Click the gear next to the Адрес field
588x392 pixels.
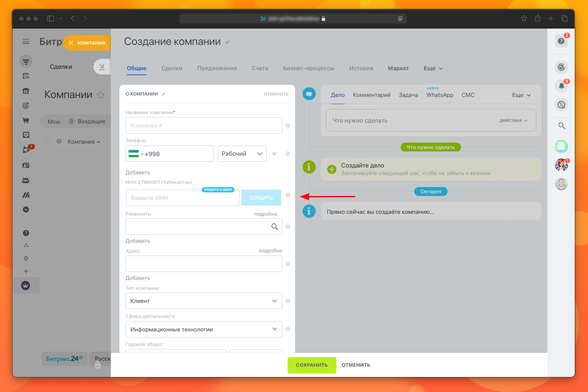pyautogui.click(x=288, y=264)
